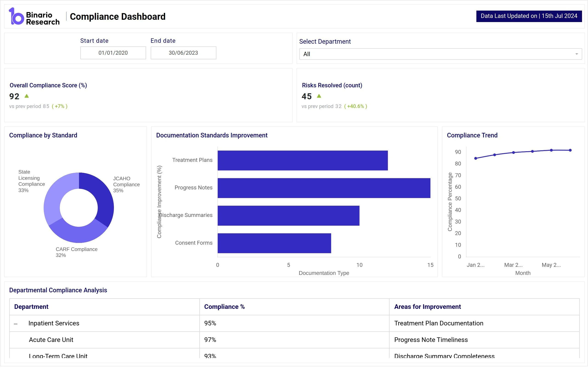Click the Compliance Dashboard title
The image size is (588, 370).
pos(118,17)
